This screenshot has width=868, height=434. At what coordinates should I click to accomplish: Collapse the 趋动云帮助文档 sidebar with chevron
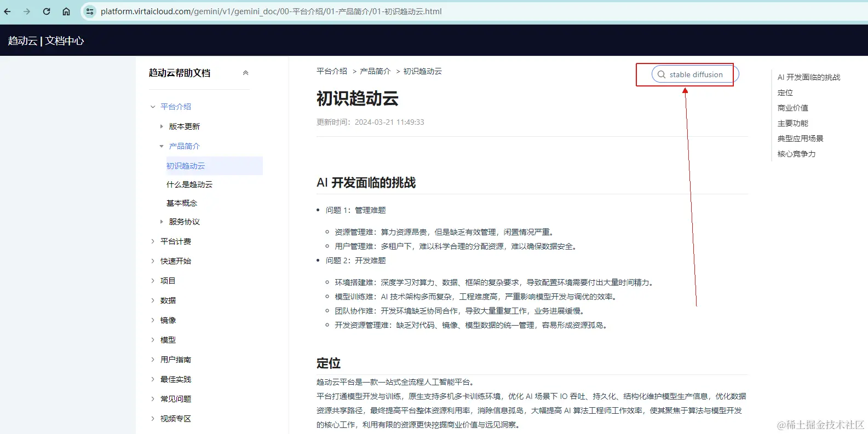click(x=246, y=73)
